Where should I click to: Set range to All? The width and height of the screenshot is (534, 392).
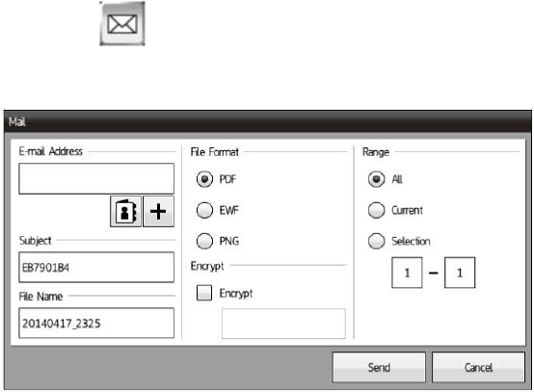[376, 179]
